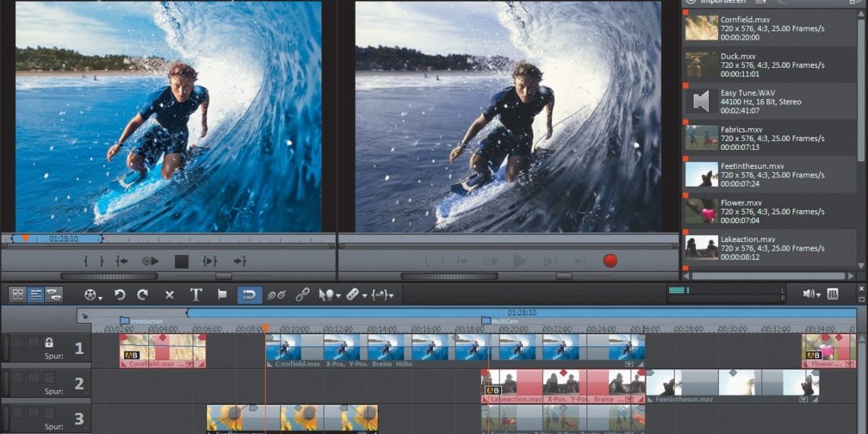Viewport: 868px width, 434px height.
Task: Ungroup objects with broken link icon
Action: tap(276, 295)
